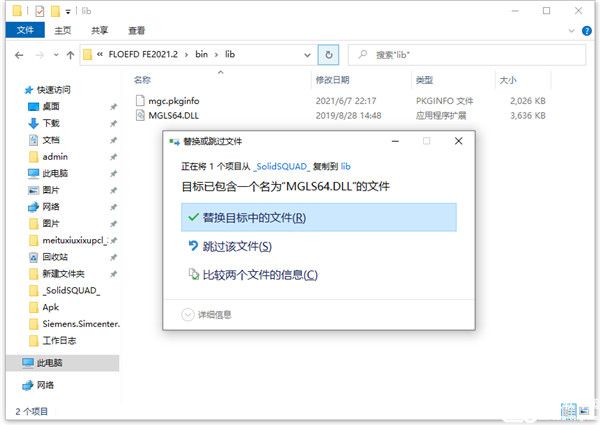Open the help question mark icon

[588, 31]
